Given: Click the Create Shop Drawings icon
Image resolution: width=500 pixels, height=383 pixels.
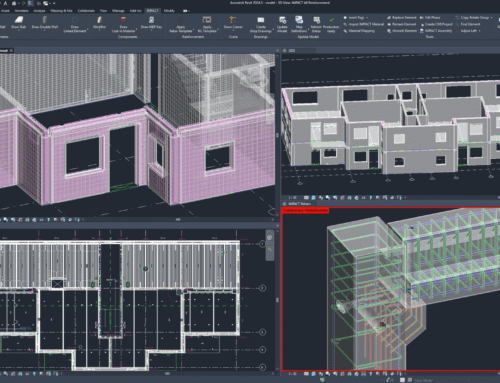Looking at the screenshot, I should (x=261, y=20).
